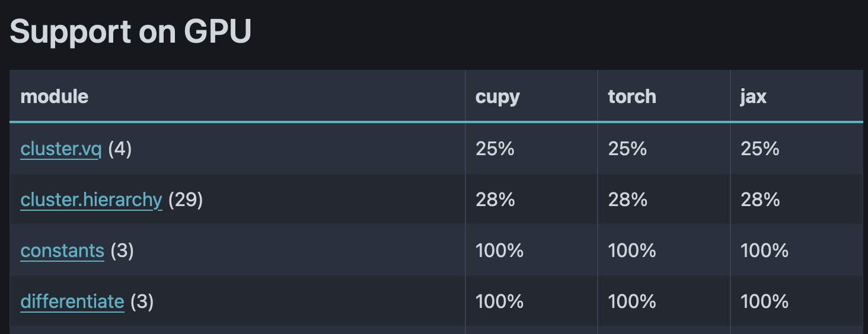Follow the constants module link
Image resolution: width=868 pixels, height=334 pixels.
[62, 251]
